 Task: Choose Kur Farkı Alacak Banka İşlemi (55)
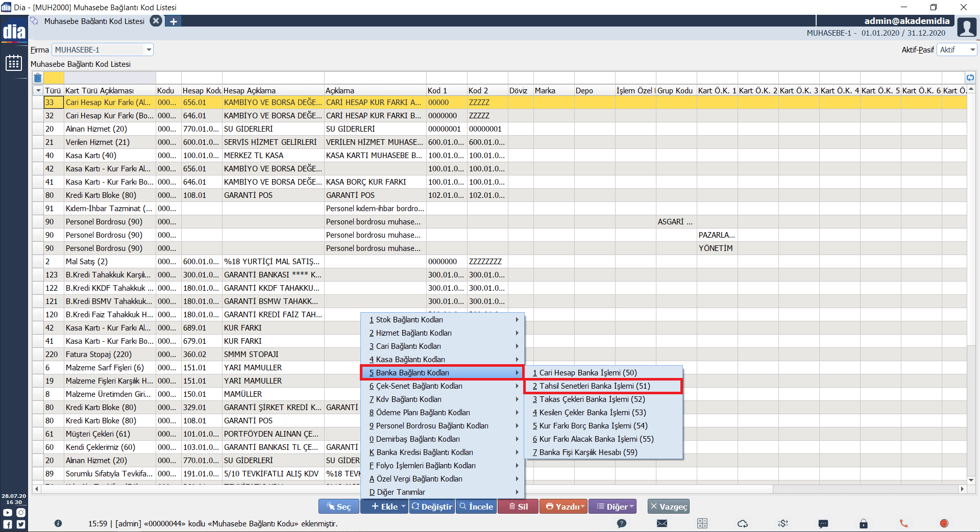(603, 439)
